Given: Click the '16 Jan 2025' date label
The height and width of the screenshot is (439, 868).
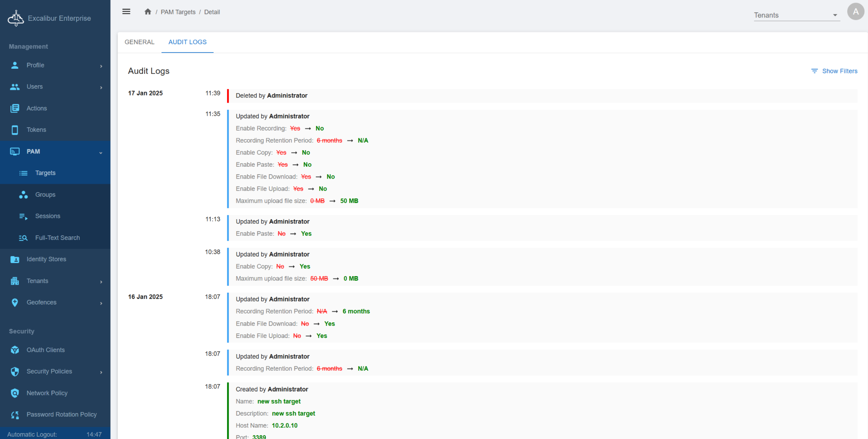Looking at the screenshot, I should (145, 297).
